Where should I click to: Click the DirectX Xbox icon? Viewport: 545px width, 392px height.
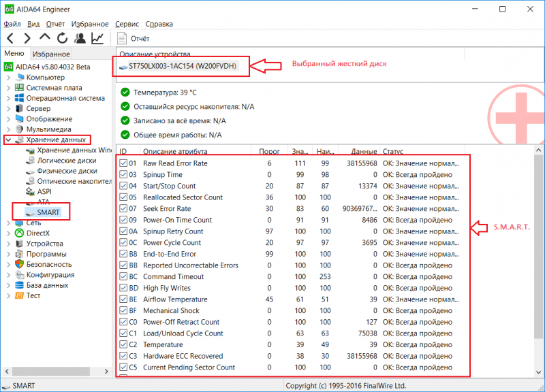pyautogui.click(x=20, y=233)
